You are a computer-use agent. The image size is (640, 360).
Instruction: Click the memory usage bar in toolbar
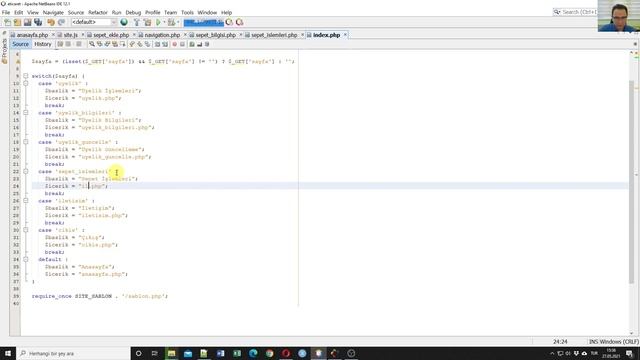coord(203,22)
